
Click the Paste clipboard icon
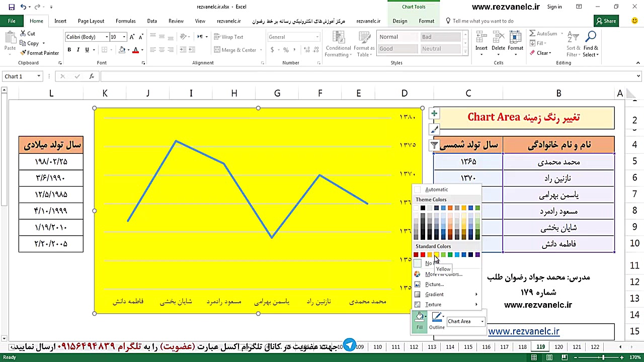[10, 38]
